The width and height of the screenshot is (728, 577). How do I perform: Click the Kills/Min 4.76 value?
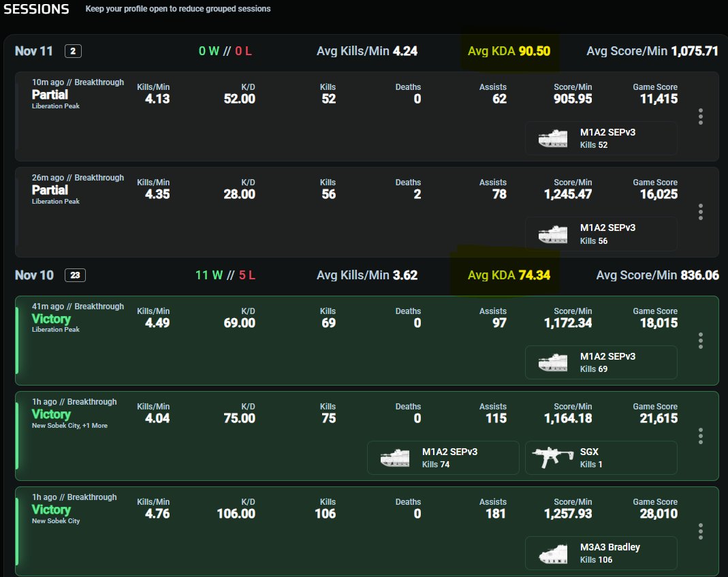(x=157, y=514)
